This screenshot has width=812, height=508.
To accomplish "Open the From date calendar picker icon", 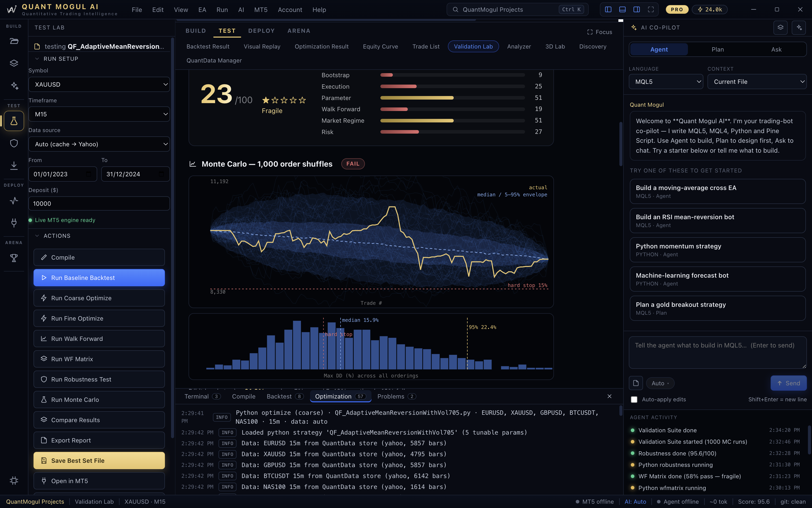I will tap(89, 174).
